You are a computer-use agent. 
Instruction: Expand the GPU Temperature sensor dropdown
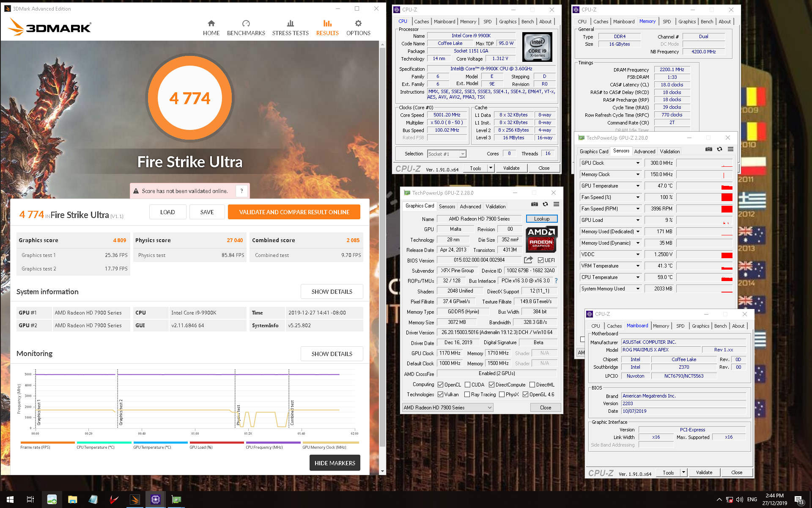coord(638,186)
